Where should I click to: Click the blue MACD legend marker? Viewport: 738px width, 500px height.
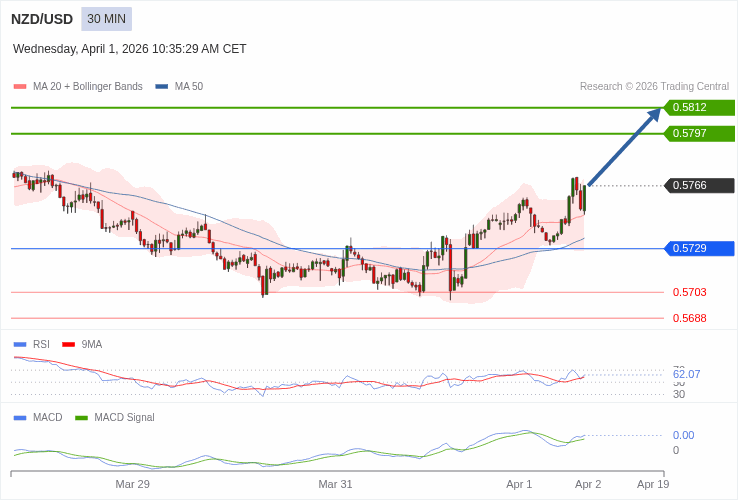pos(20,417)
